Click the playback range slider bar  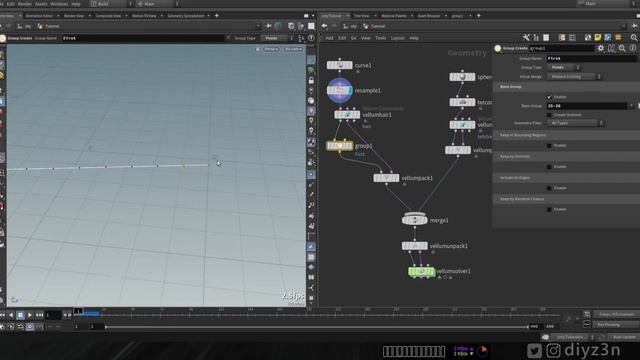(316, 327)
